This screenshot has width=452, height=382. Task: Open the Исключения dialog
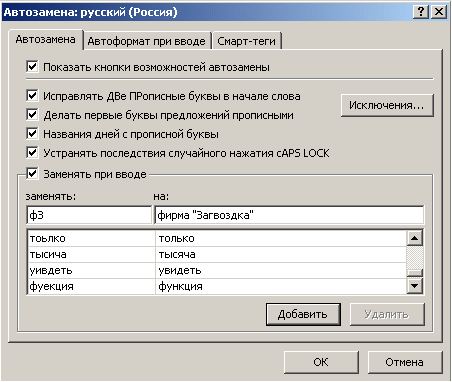[x=387, y=105]
